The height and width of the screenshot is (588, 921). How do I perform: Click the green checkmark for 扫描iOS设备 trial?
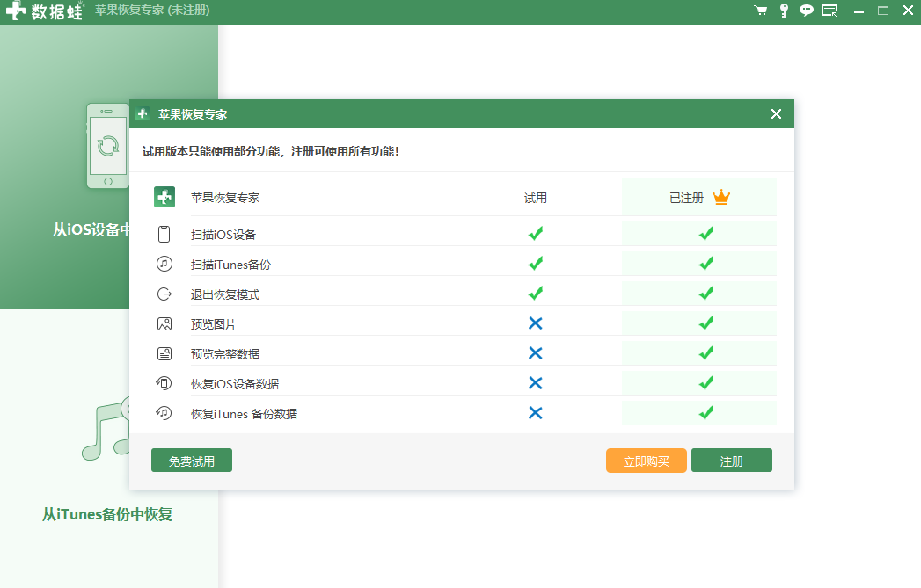pyautogui.click(x=536, y=234)
